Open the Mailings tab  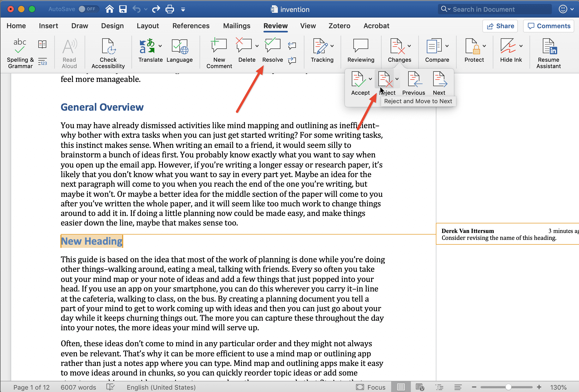tap(237, 26)
